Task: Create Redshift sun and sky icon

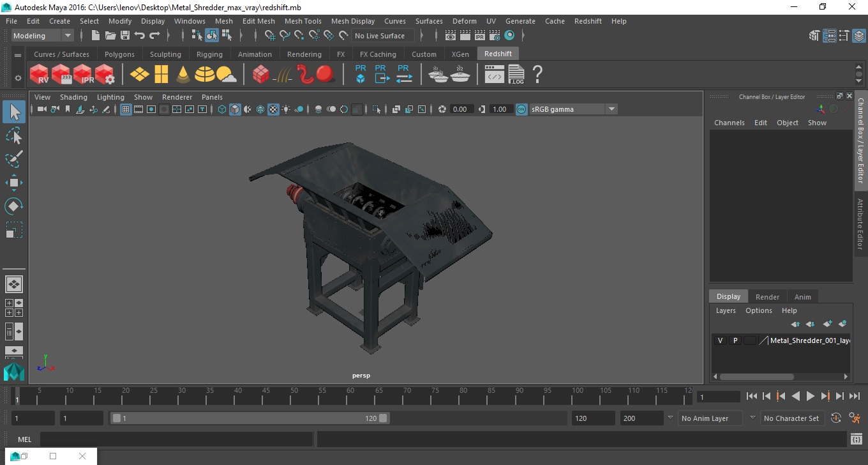Action: click(226, 75)
